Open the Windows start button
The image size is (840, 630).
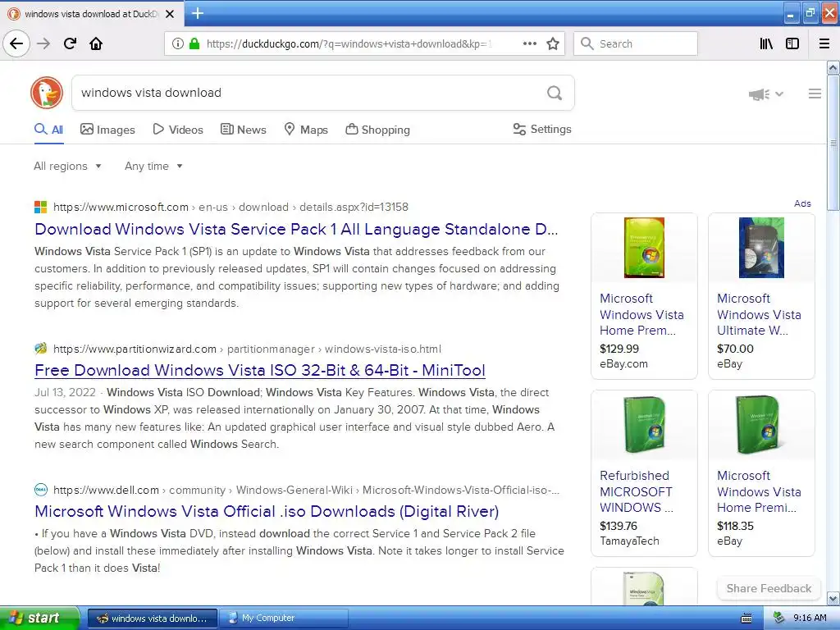click(39, 619)
